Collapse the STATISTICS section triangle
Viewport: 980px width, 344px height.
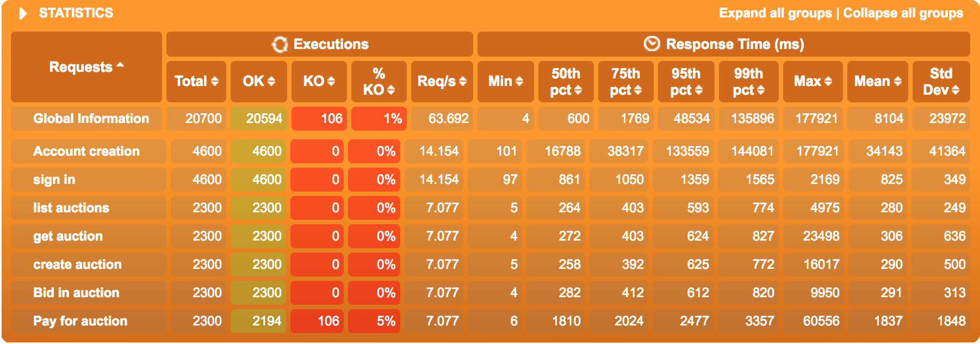click(x=23, y=14)
